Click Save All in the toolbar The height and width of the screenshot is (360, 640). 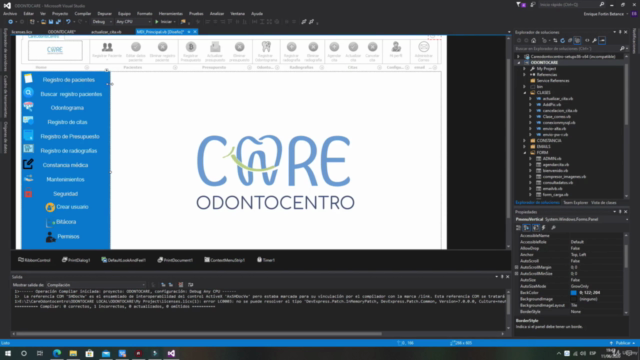point(58,22)
